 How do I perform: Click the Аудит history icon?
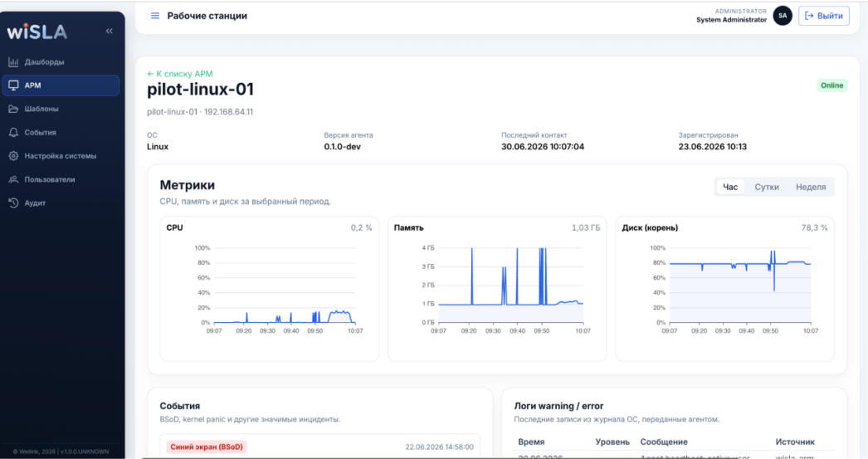[13, 203]
